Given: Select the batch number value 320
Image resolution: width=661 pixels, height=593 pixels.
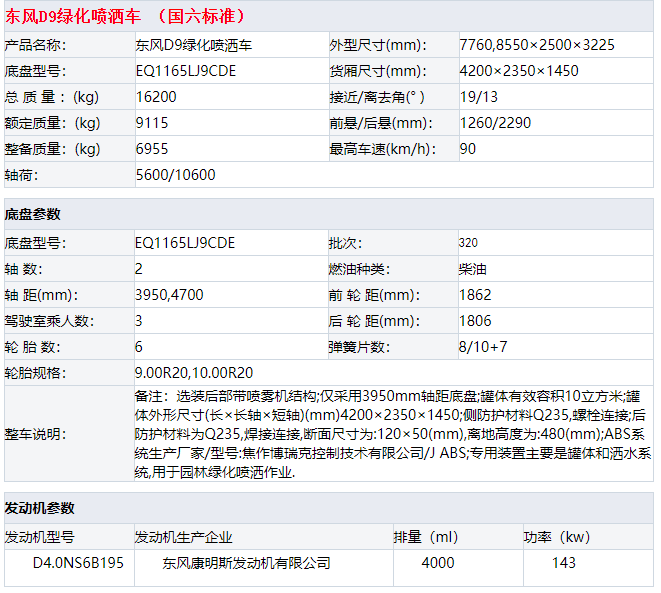Looking at the screenshot, I should click(x=468, y=243).
